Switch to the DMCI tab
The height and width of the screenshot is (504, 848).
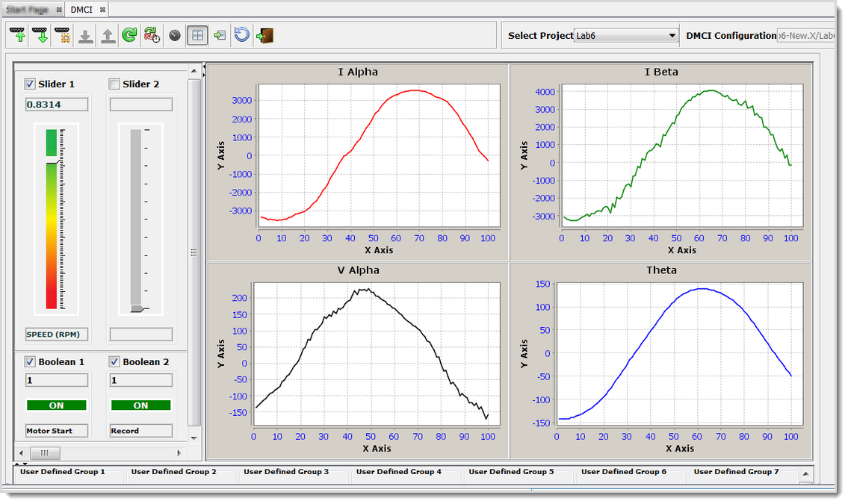click(x=82, y=10)
